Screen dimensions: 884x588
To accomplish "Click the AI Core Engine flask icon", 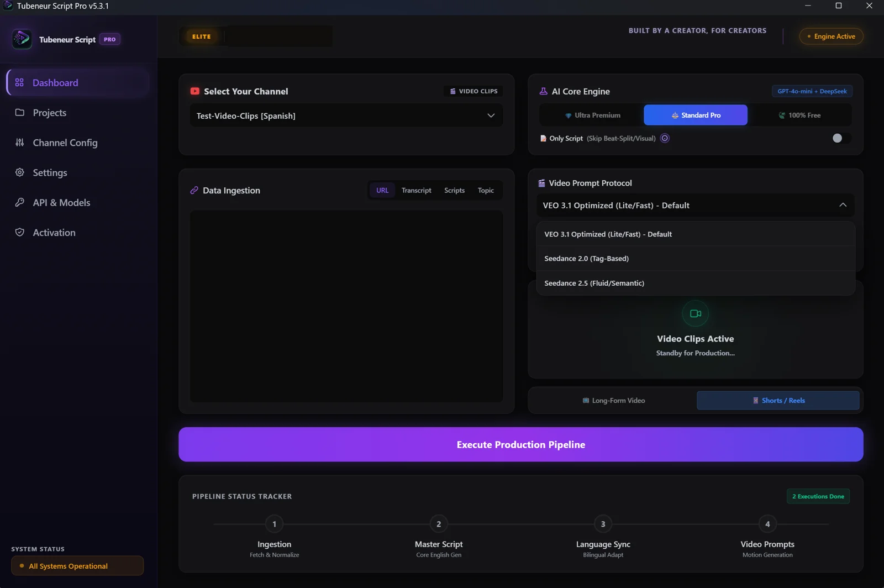I will 543,91.
